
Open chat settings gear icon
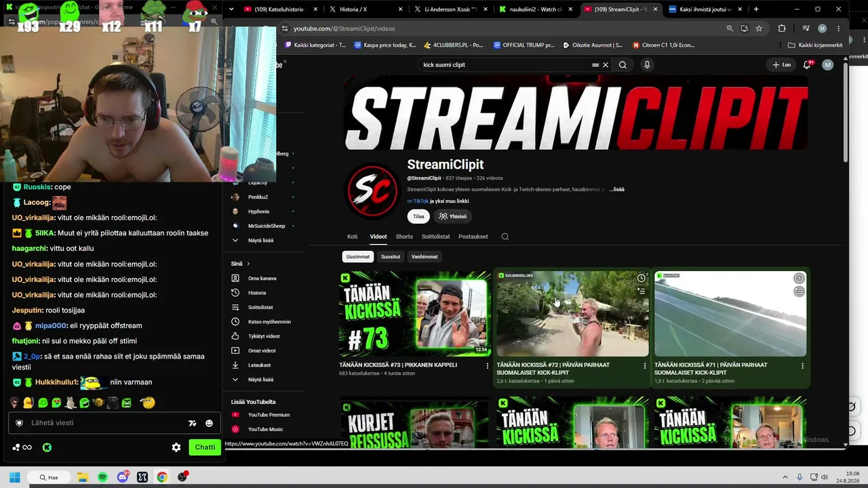(x=176, y=447)
